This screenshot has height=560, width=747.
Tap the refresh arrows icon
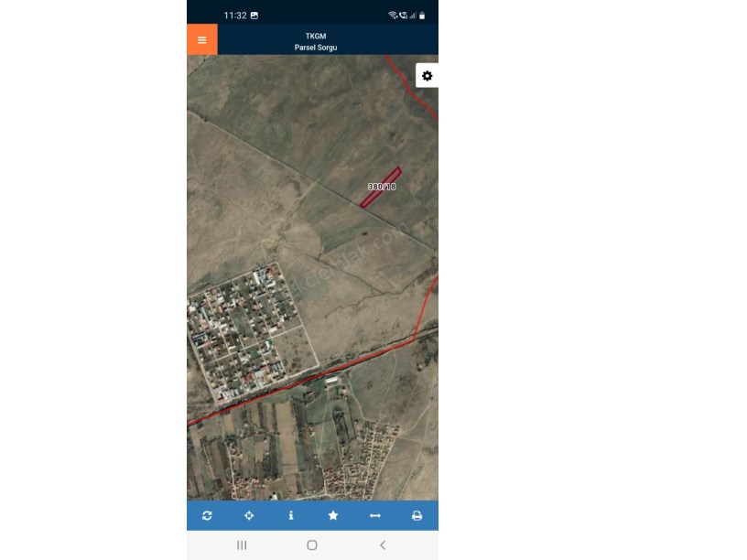click(x=207, y=515)
